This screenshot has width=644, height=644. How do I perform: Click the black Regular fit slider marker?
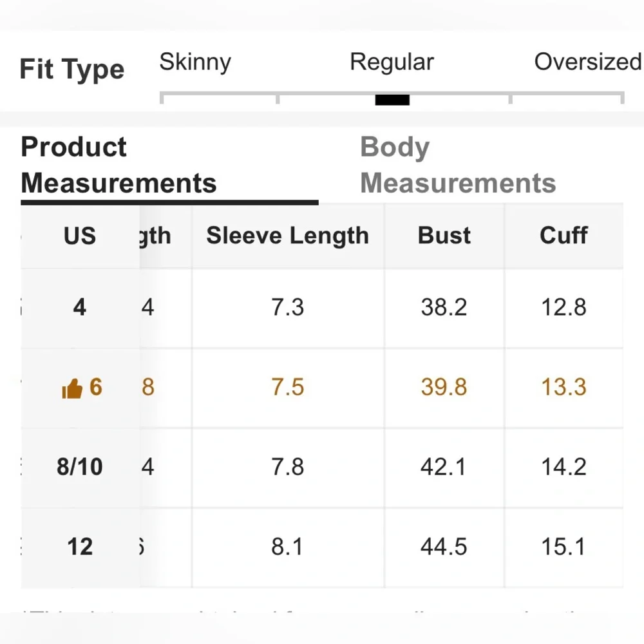392,100
